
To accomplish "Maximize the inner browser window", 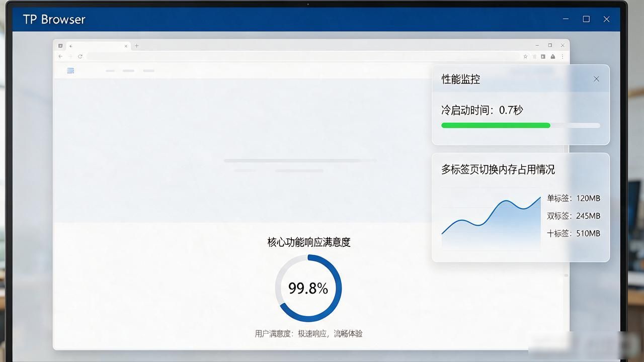I will (x=550, y=45).
